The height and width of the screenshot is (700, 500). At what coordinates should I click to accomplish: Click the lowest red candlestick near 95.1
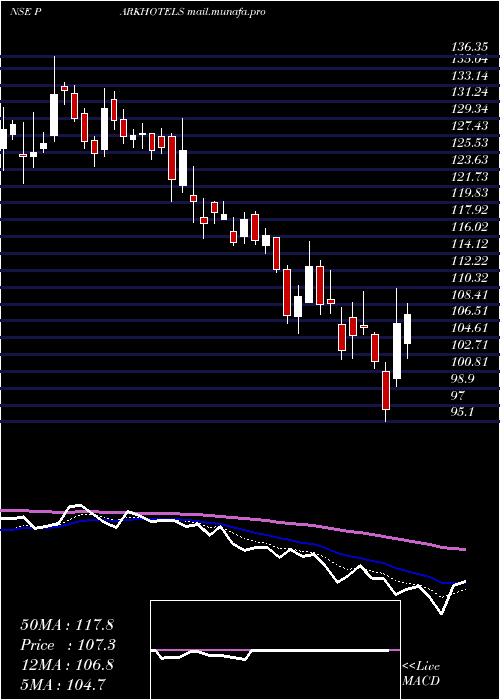(x=386, y=390)
